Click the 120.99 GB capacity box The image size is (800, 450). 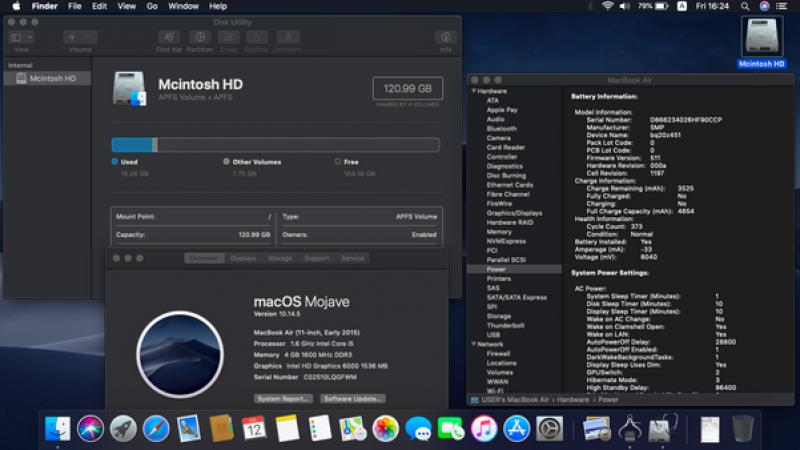[408, 88]
